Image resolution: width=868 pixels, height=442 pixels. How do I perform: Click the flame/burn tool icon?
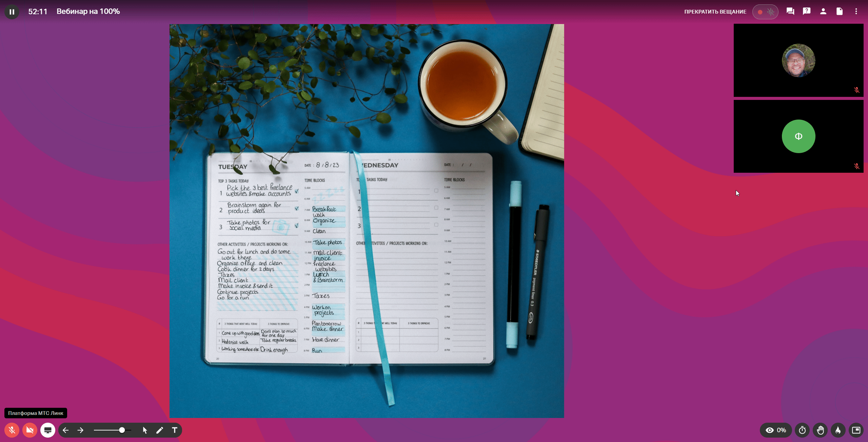click(838, 429)
